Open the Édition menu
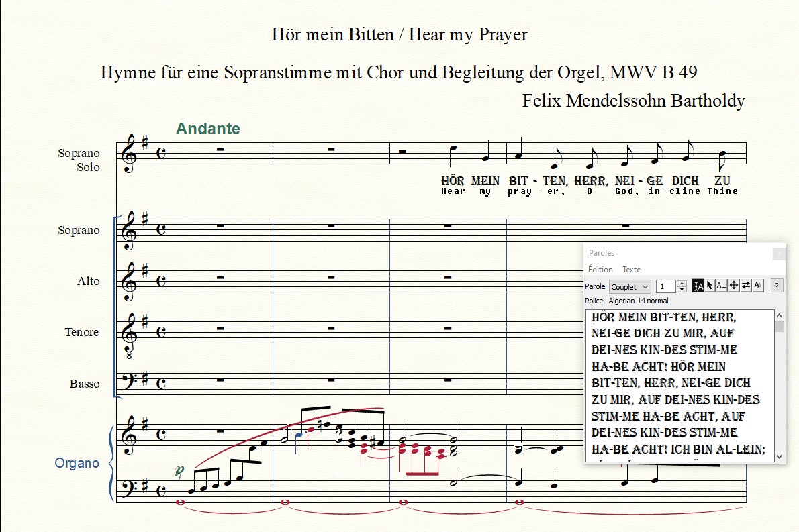The width and height of the screenshot is (799, 532). [x=600, y=270]
